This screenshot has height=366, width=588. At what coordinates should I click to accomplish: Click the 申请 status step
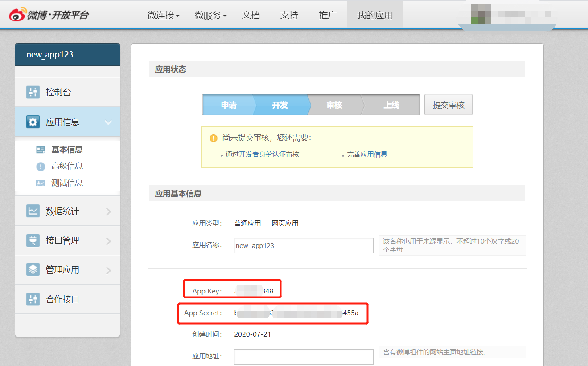[x=229, y=105]
